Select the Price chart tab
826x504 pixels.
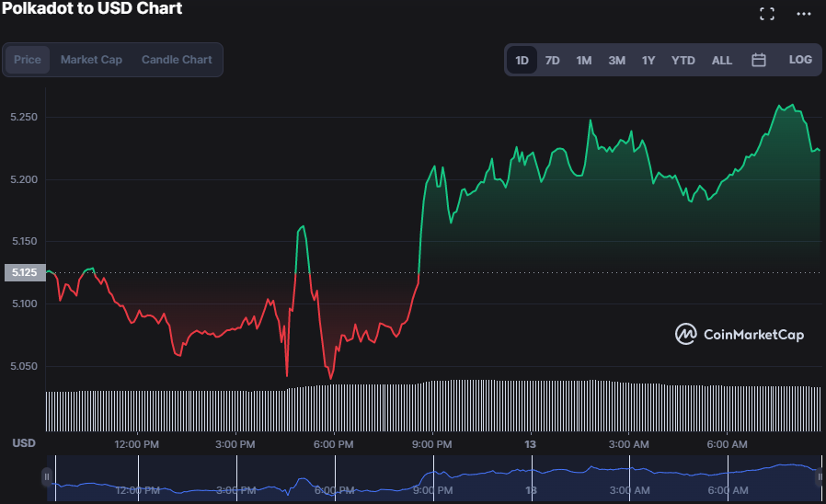(x=28, y=60)
